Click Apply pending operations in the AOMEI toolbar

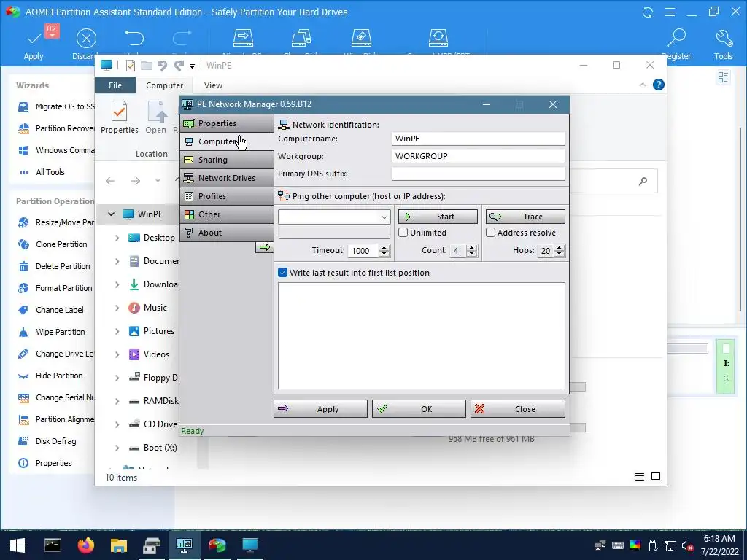tap(34, 44)
